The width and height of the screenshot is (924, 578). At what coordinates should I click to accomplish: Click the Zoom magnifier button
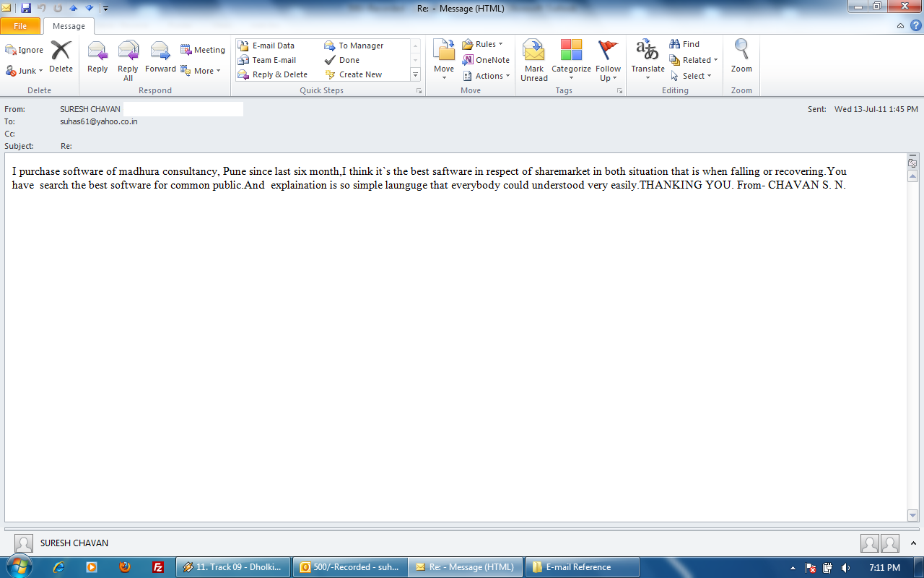(741, 57)
